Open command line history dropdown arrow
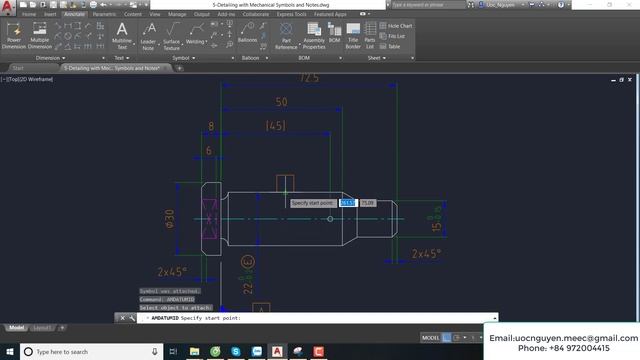 [x=495, y=318]
